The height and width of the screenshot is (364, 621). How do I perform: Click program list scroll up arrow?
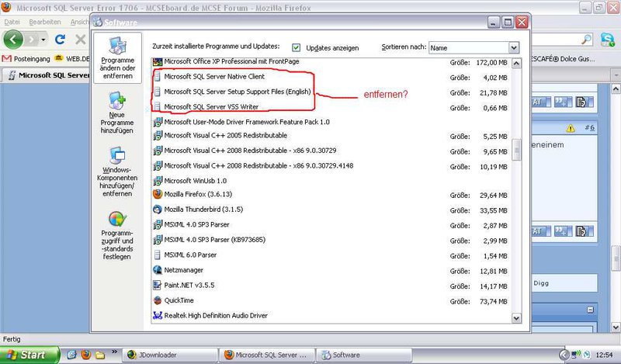pyautogui.click(x=516, y=64)
